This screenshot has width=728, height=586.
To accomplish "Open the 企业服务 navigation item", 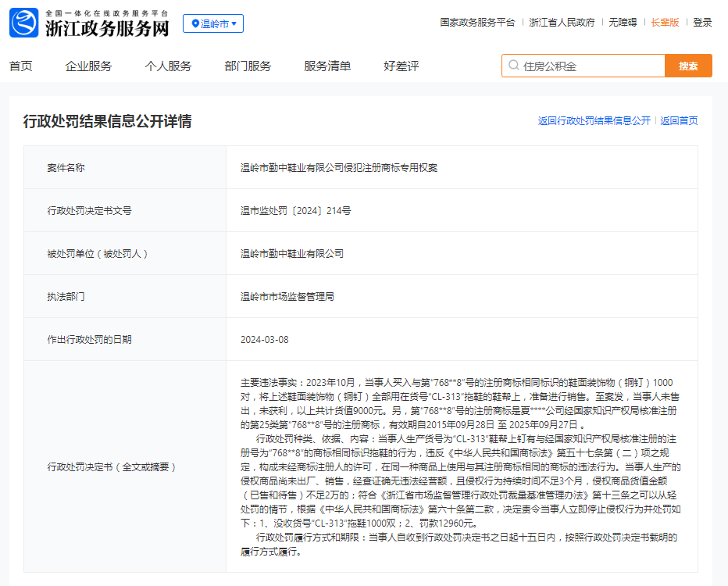I will click(88, 66).
